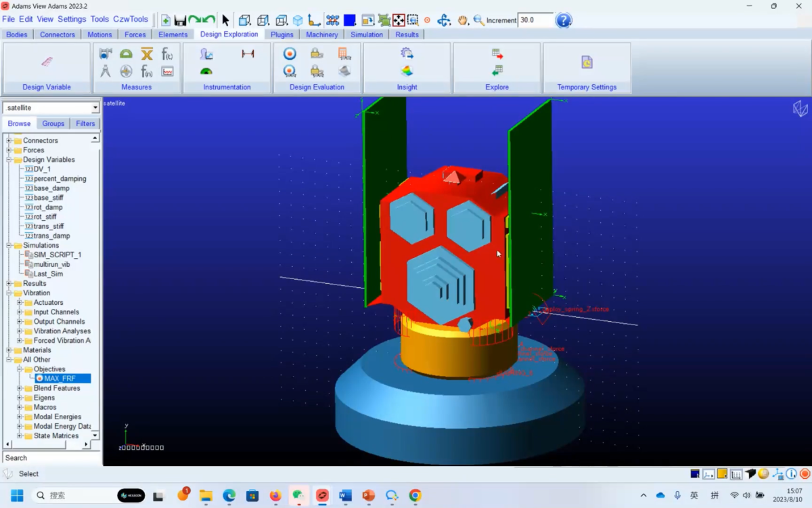Collapse the Simulations tree folder
Screen dimensions: 812x508
pyautogui.click(x=9, y=245)
